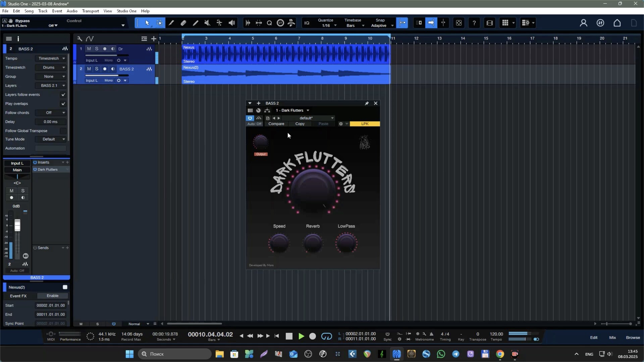Click the IQ input quantize icon

[307, 23]
